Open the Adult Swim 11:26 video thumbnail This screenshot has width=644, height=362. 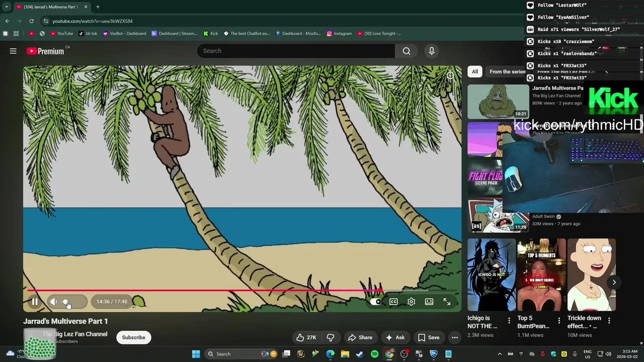498,216
